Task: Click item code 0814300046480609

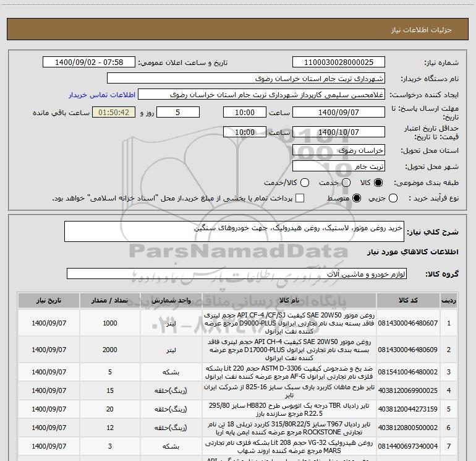Action: click(408, 350)
